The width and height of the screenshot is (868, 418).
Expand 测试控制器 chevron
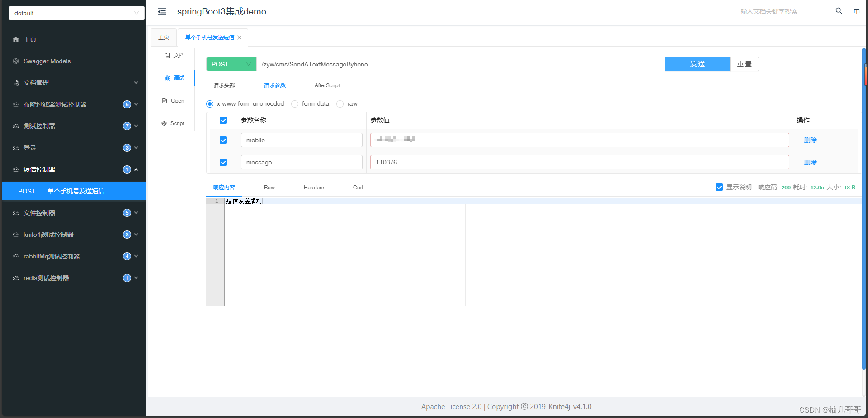coord(136,126)
